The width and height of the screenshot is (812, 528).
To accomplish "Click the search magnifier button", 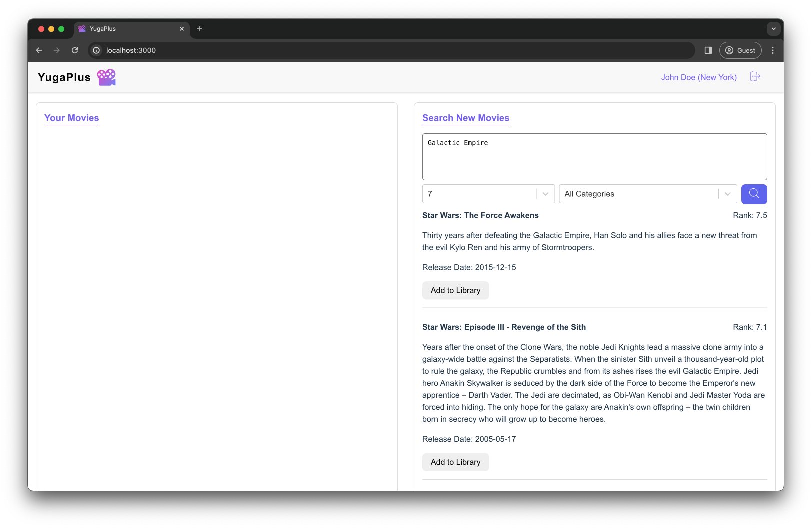I will pyautogui.click(x=754, y=194).
